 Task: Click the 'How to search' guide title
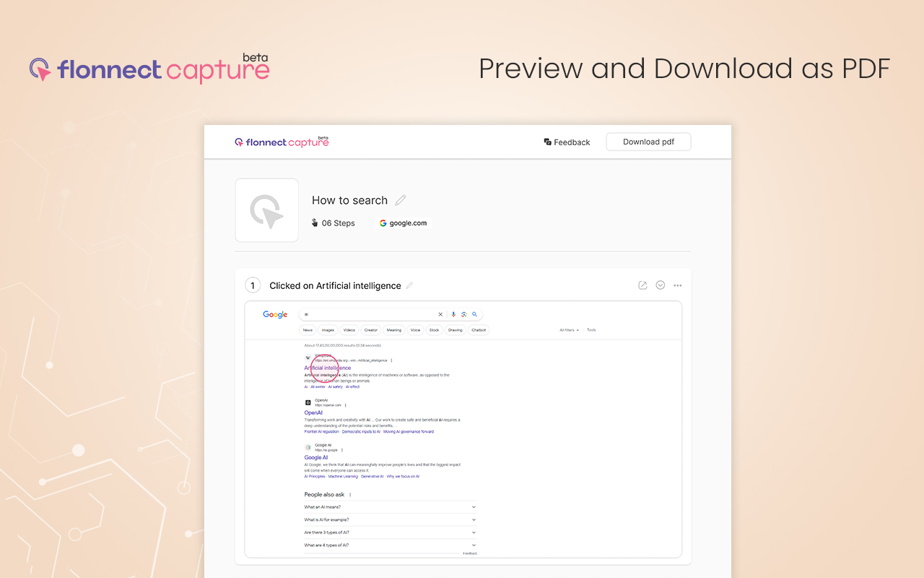(349, 200)
